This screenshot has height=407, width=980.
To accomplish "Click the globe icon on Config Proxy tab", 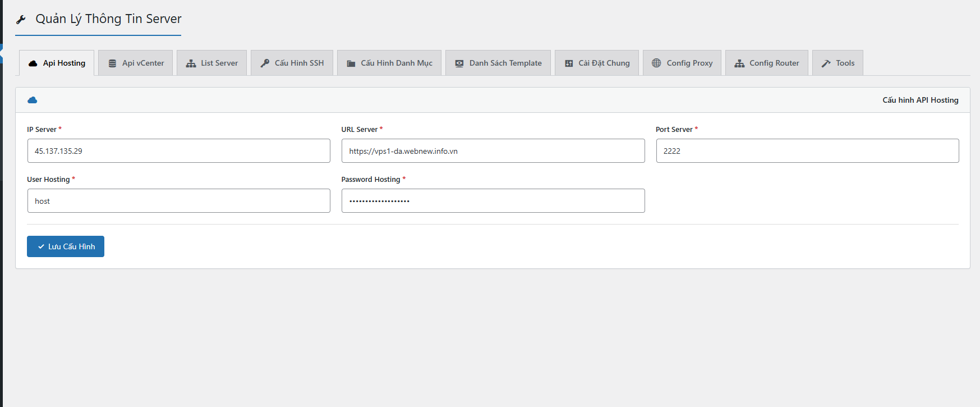I will (656, 63).
